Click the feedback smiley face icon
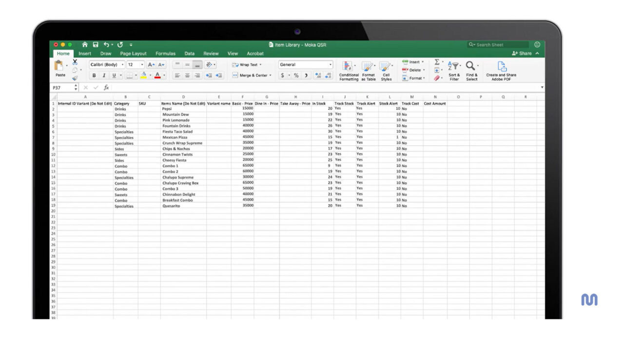The width and height of the screenshot is (624, 364). point(537,44)
